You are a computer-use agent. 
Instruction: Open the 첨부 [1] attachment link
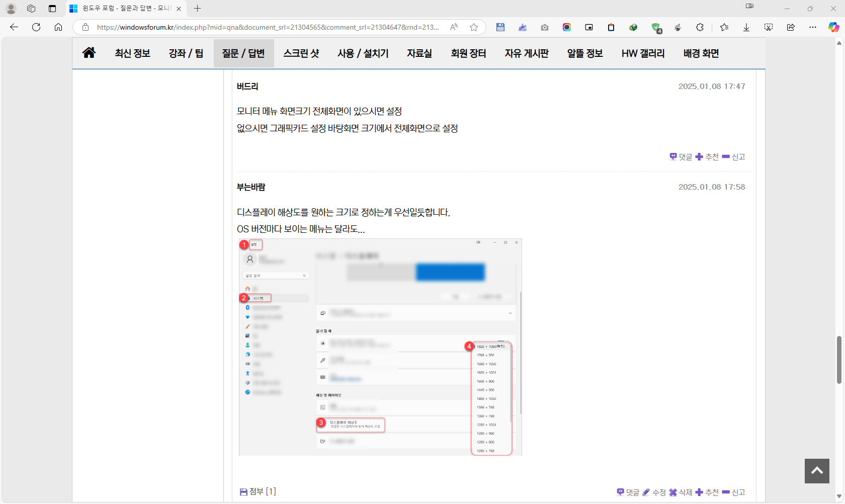pos(258,491)
